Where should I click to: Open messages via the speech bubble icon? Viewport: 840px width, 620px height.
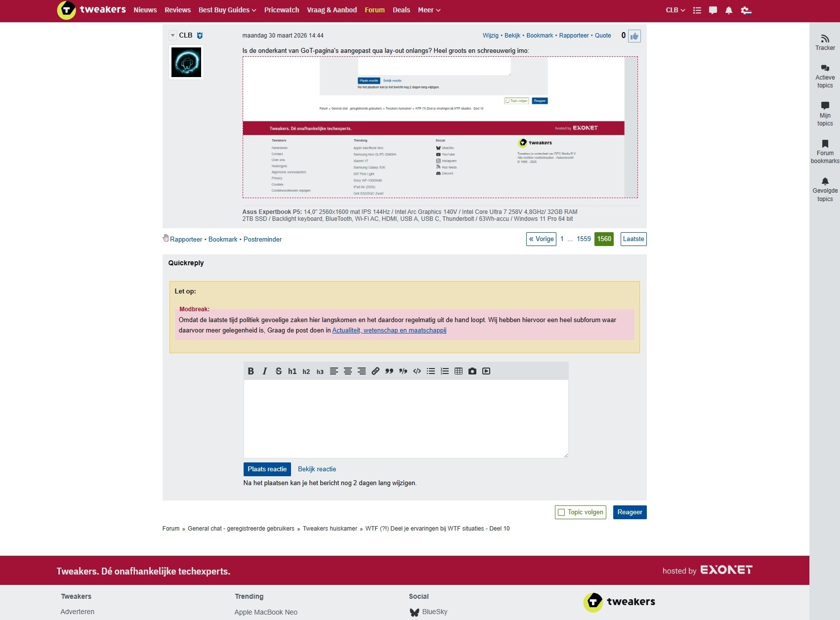(713, 10)
